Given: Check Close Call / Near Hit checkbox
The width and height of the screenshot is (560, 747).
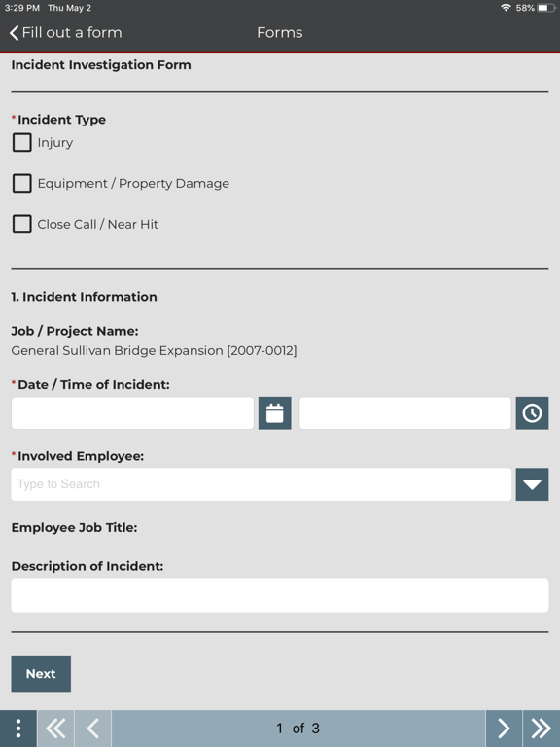Looking at the screenshot, I should point(22,224).
